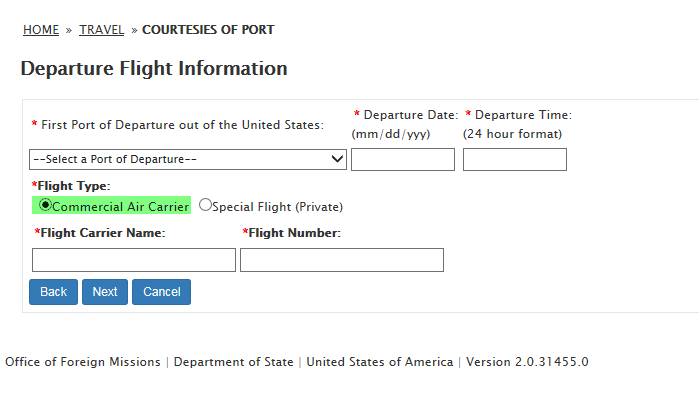Viewport: 699px width, 405px height.
Task: Open the Select a Port of Departure dropdown
Action: click(x=189, y=159)
